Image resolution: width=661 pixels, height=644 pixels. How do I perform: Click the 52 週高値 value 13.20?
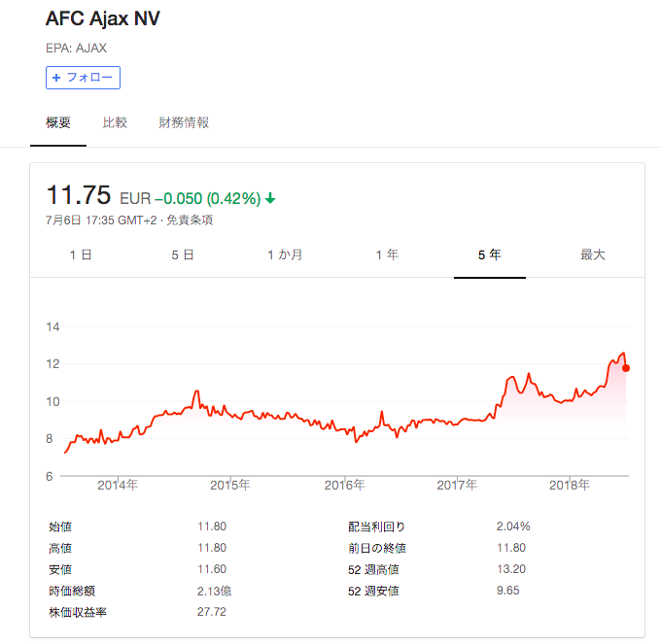511,569
